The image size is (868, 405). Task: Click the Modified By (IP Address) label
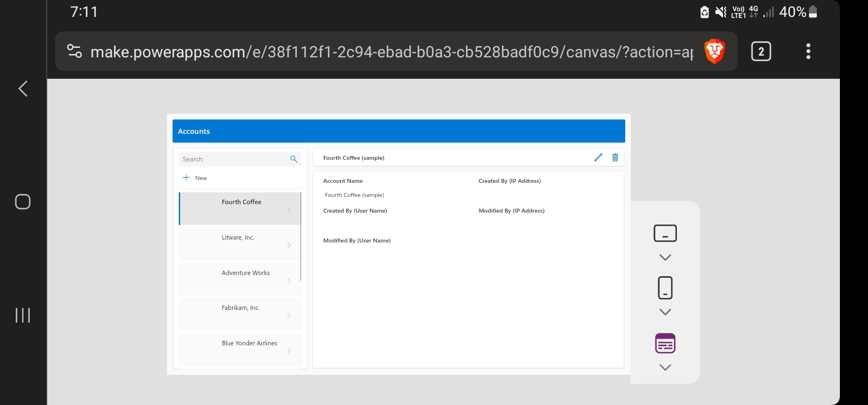tap(512, 210)
